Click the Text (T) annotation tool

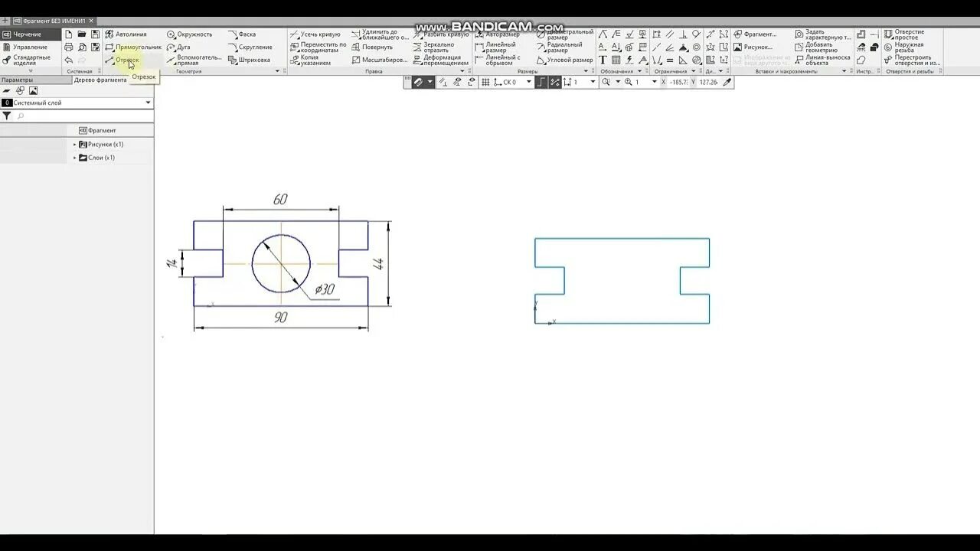603,60
